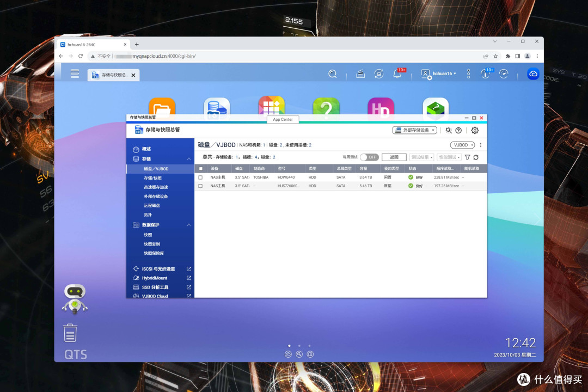588x392 pixels.
Task: Select 磁盘/VJBOD sidebar item
Action: (161, 169)
